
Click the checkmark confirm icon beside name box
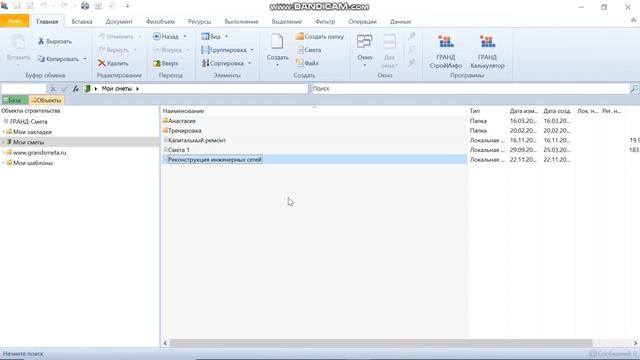click(64, 89)
